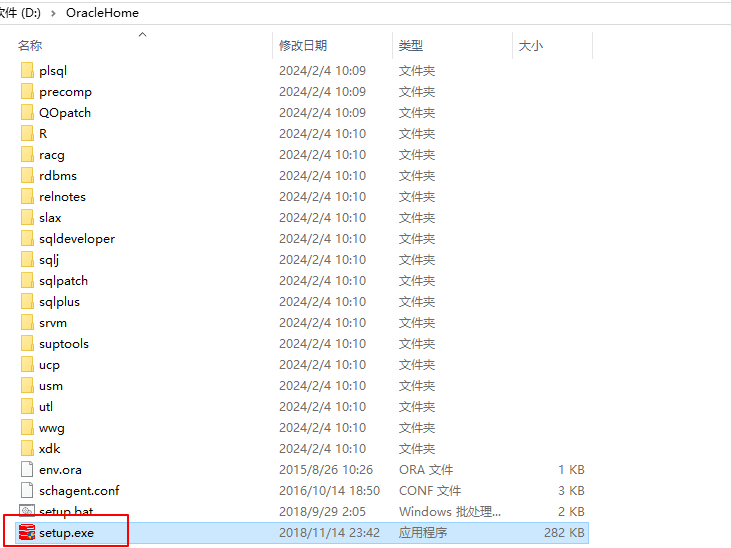This screenshot has height=548, width=731.
Task: Click the CONF 文件 type cell
Action: click(x=430, y=491)
